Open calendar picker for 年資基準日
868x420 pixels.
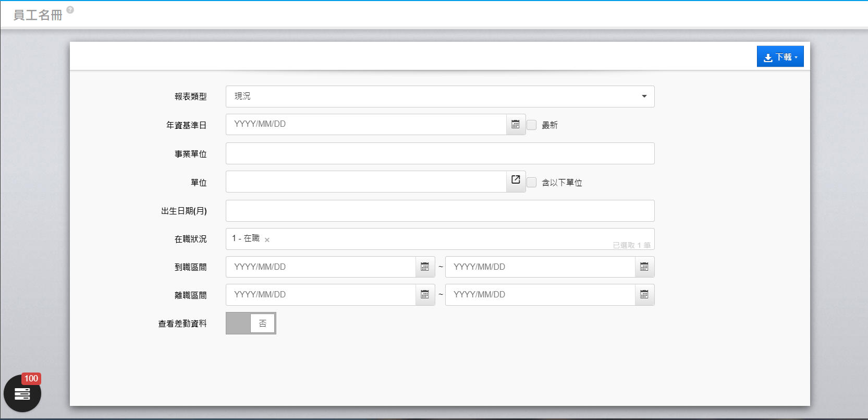(x=516, y=125)
